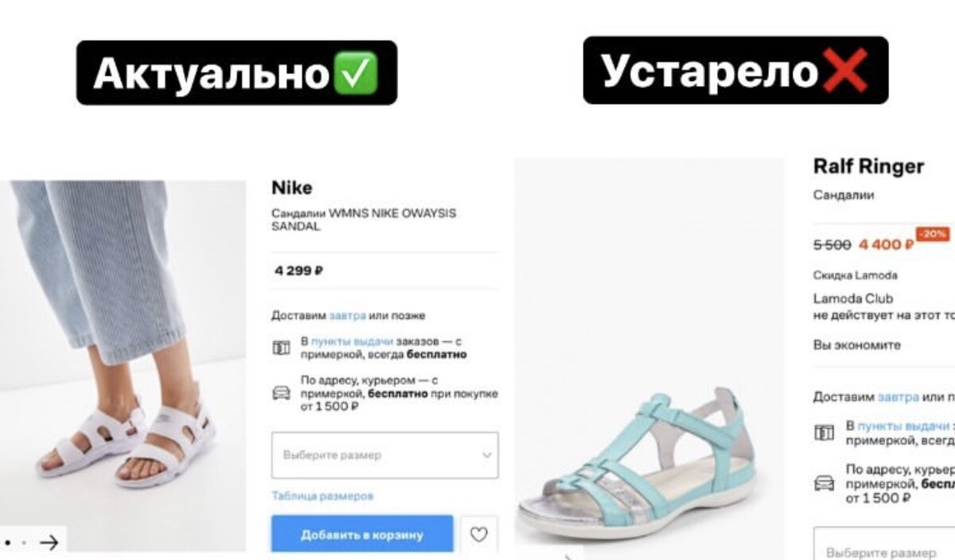Click the next image arrow icon
The image size is (955, 560).
[x=50, y=542]
